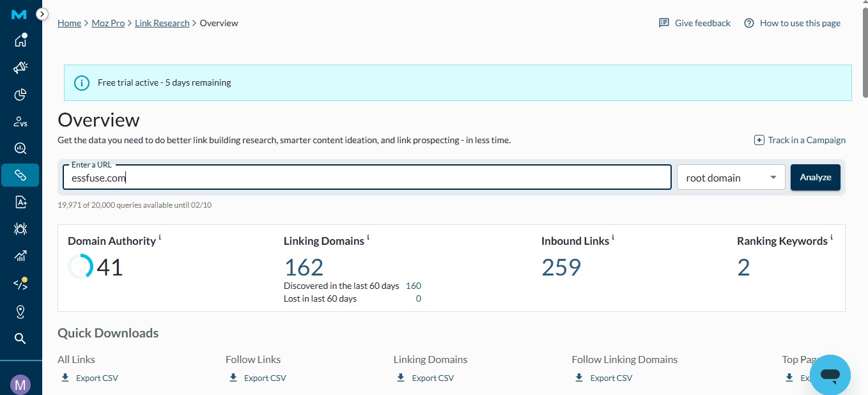Open the megaphone Campaigns icon in the sidebar
This screenshot has height=395, width=868.
pyautogui.click(x=20, y=67)
